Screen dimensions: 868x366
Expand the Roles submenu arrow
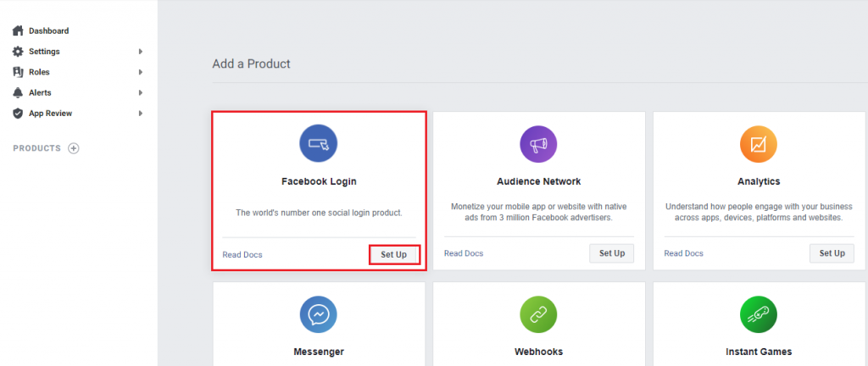pos(141,72)
